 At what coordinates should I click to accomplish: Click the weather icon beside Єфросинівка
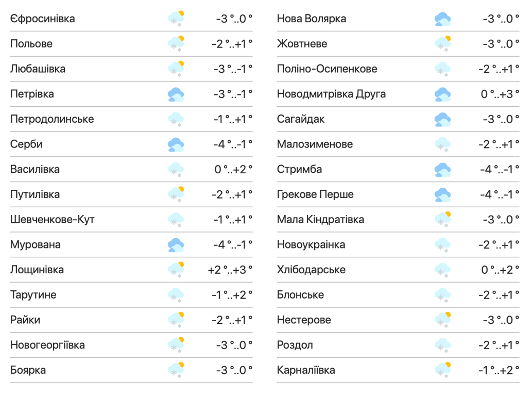176,19
